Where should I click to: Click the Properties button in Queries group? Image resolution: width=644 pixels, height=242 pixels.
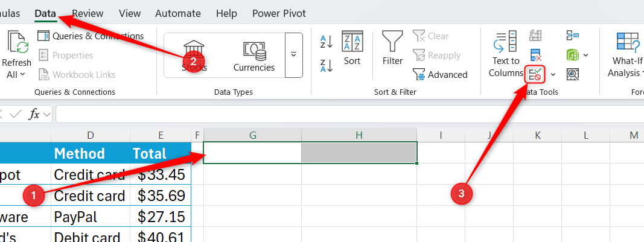(x=66, y=56)
